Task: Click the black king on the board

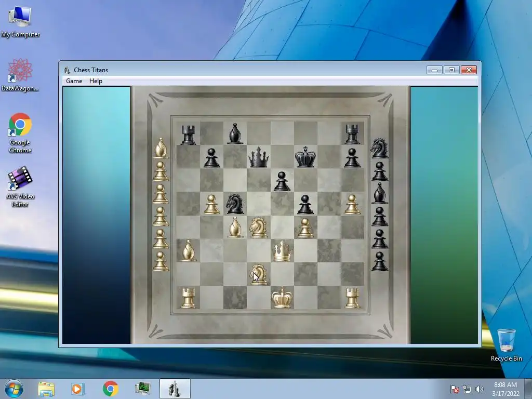Action: coord(305,157)
